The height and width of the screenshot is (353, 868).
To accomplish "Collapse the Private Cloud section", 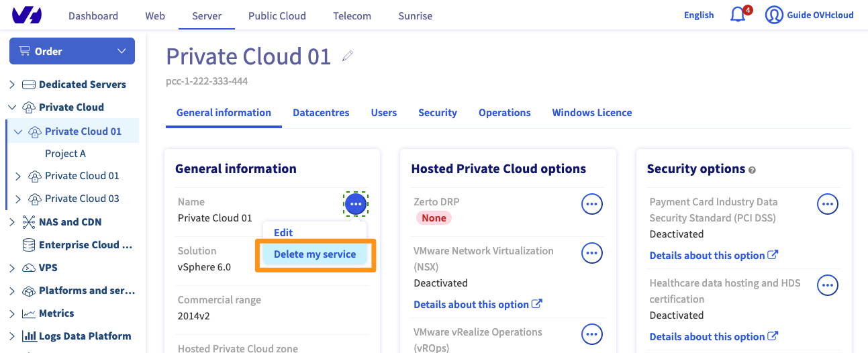I will 12,107.
